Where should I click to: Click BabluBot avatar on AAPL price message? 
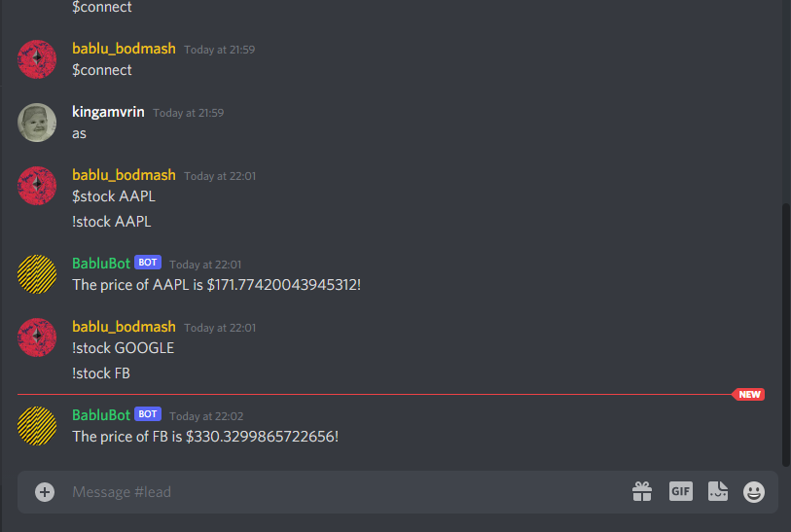click(x=37, y=274)
